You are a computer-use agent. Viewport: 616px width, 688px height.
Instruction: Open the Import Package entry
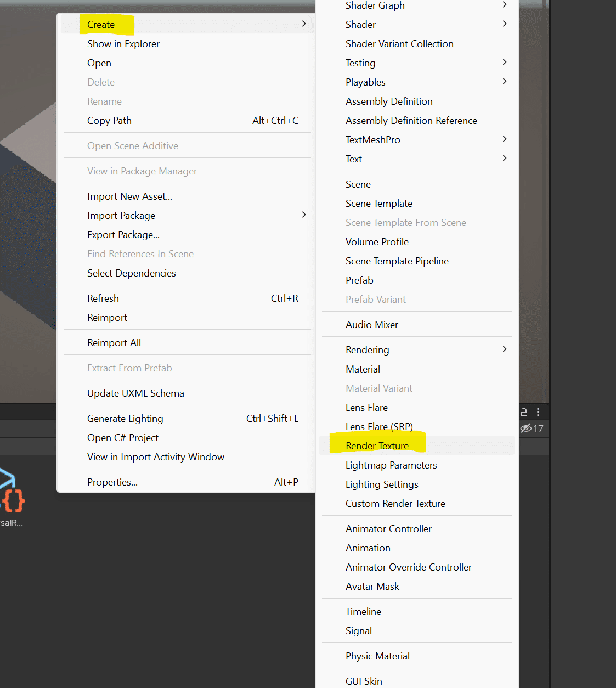click(x=187, y=216)
